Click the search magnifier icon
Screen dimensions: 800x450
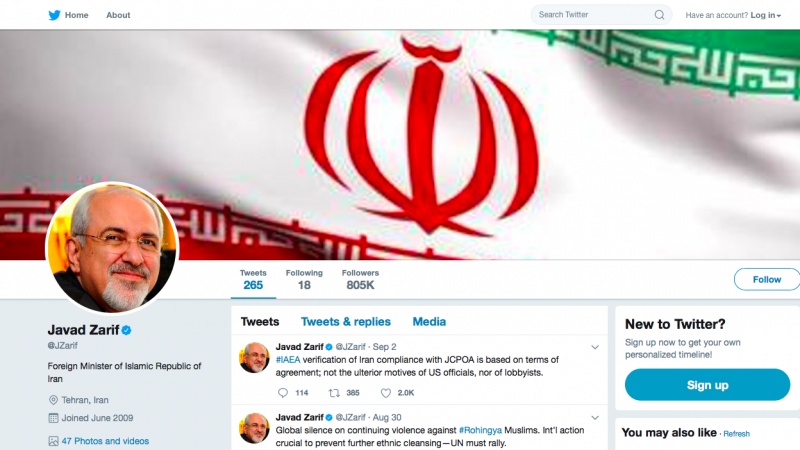point(659,15)
